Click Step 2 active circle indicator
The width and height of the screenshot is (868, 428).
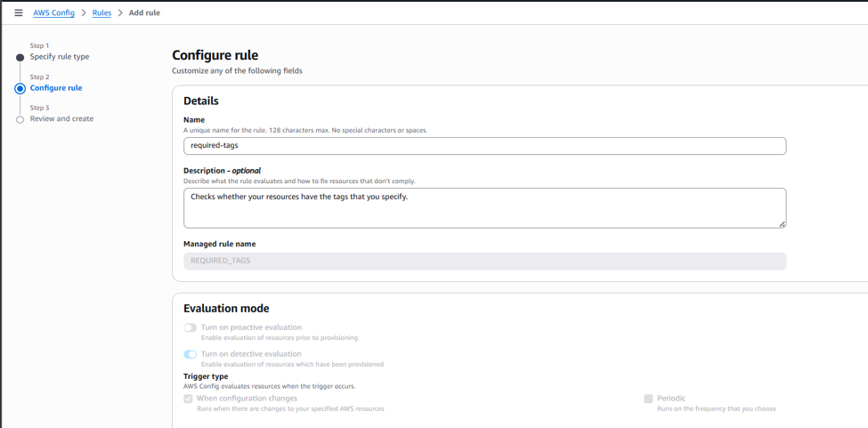(x=20, y=88)
